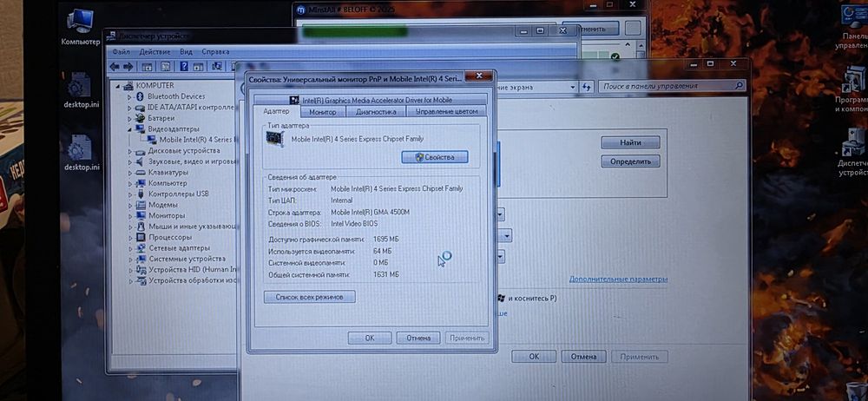
Task: Click the 1631 МБ shared memory value
Action: pyautogui.click(x=386, y=275)
